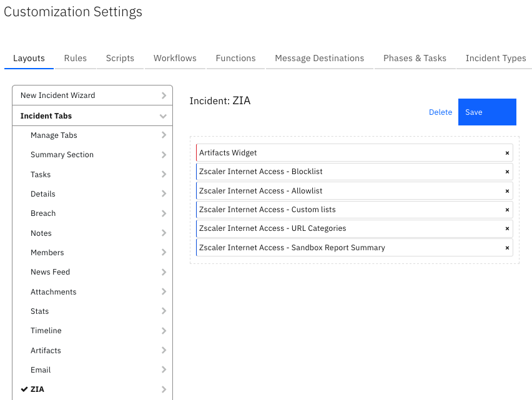Select the Zscaler Internet Access - Allowlist block
The height and width of the screenshot is (400, 532).
coord(355,190)
